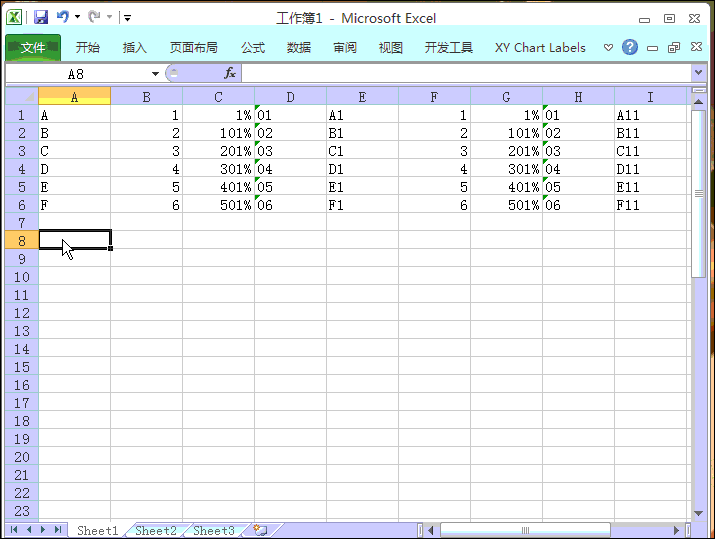Click the vertical scrollbar up arrow
The width and height of the screenshot is (715, 539).
coord(698,102)
